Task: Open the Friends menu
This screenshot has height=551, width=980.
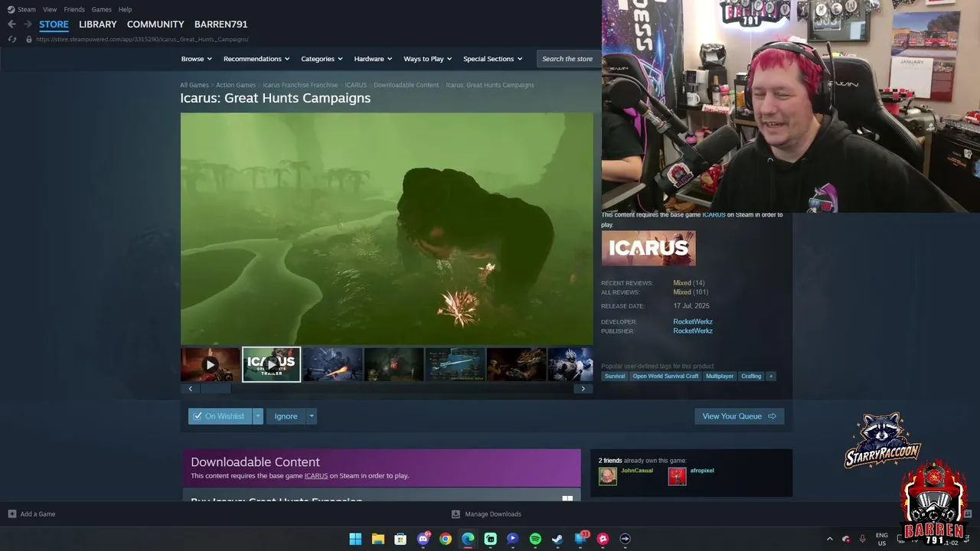Action: click(x=74, y=9)
